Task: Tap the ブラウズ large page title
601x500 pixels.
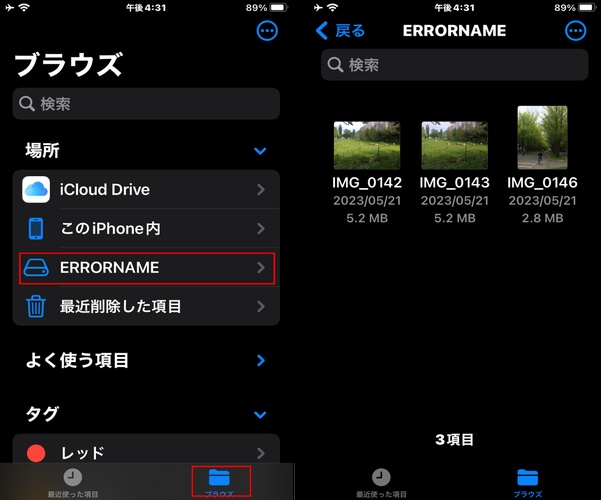Action: click(x=69, y=65)
